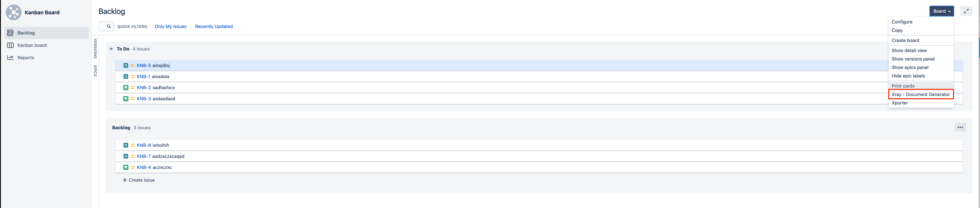Open the Kanban board sidebar icon
980x208 pixels.
[10, 45]
